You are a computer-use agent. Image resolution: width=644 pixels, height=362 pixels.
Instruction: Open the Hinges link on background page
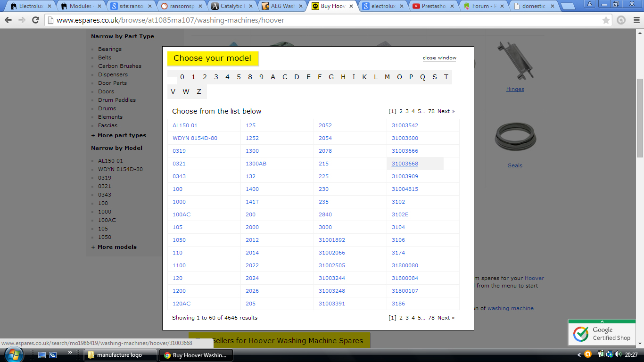click(515, 89)
